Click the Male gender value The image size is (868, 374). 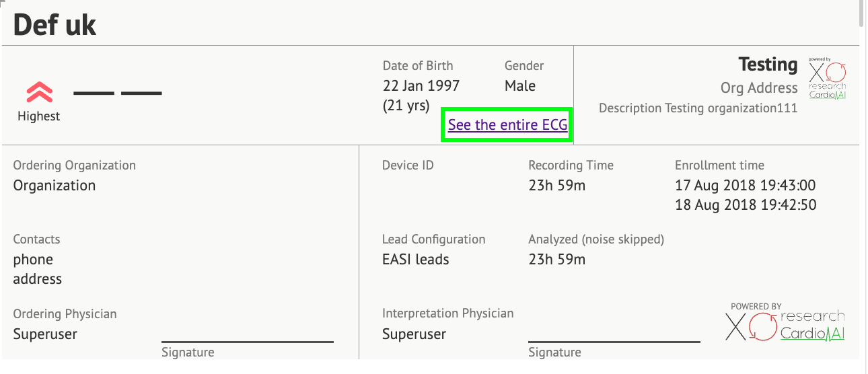pos(520,86)
